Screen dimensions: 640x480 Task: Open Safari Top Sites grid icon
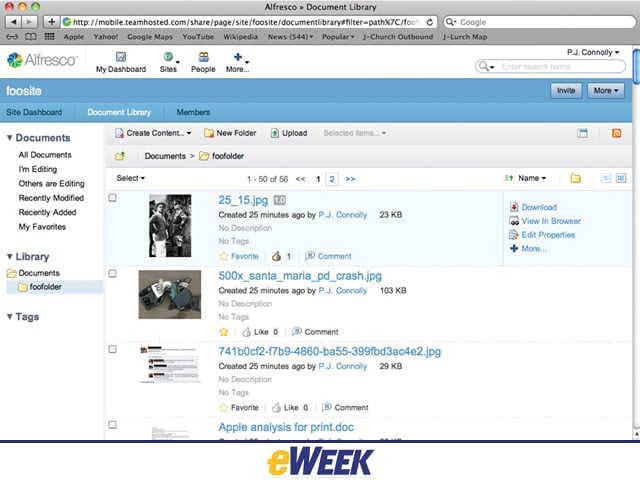(x=49, y=37)
